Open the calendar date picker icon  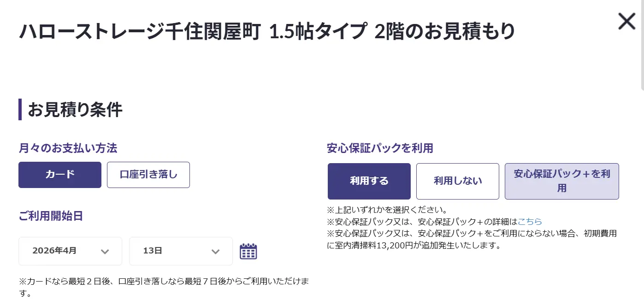[x=248, y=251]
